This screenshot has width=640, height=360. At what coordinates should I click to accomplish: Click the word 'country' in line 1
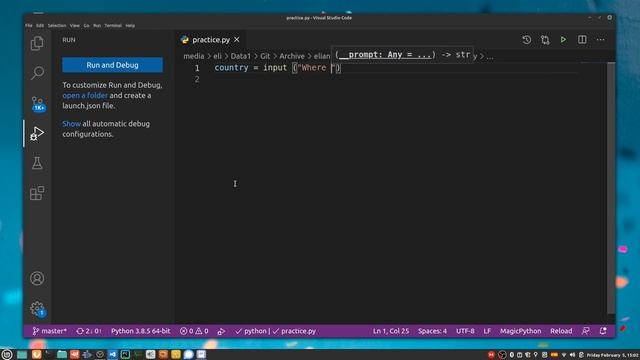tap(231, 68)
